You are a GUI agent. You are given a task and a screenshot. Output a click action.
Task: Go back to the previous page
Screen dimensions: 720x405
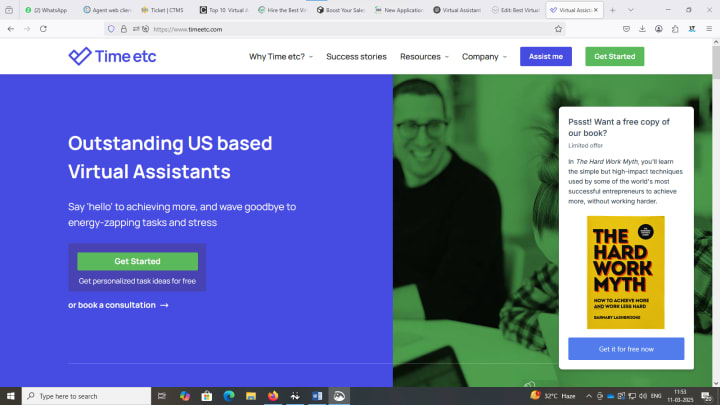tap(11, 29)
